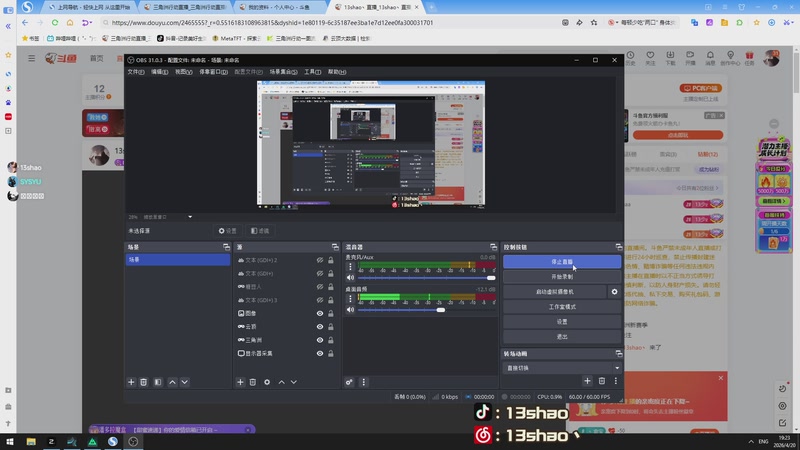Image resolution: width=800 pixels, height=450 pixels.
Task: Open transition properties three-dot icon
Action: [x=616, y=381]
